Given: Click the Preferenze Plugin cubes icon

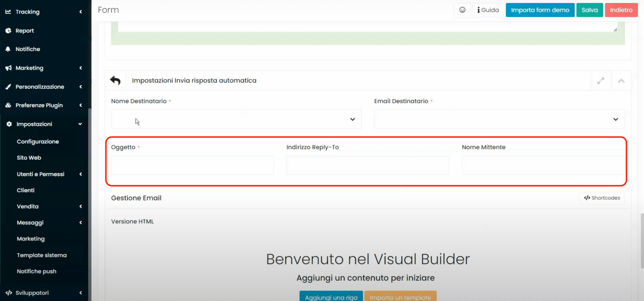Looking at the screenshot, I should (8, 105).
